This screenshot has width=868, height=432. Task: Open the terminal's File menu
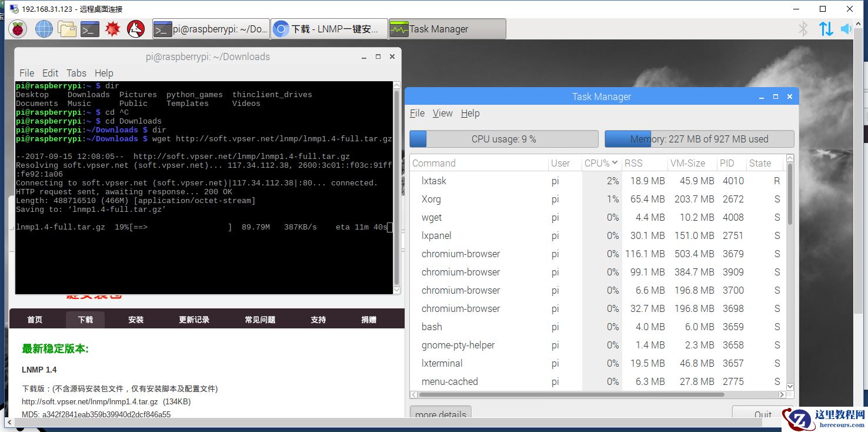[x=27, y=73]
